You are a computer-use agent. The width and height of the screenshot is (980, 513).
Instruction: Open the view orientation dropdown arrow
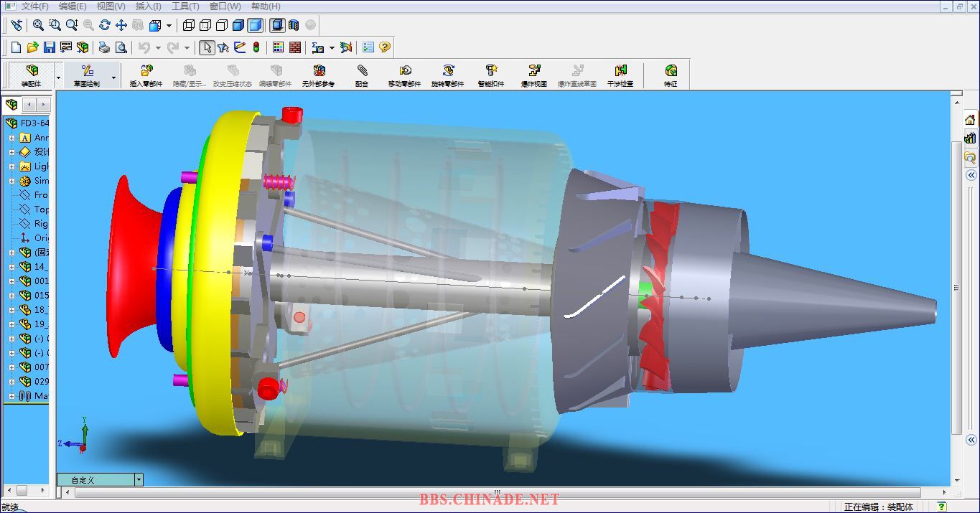point(169,26)
